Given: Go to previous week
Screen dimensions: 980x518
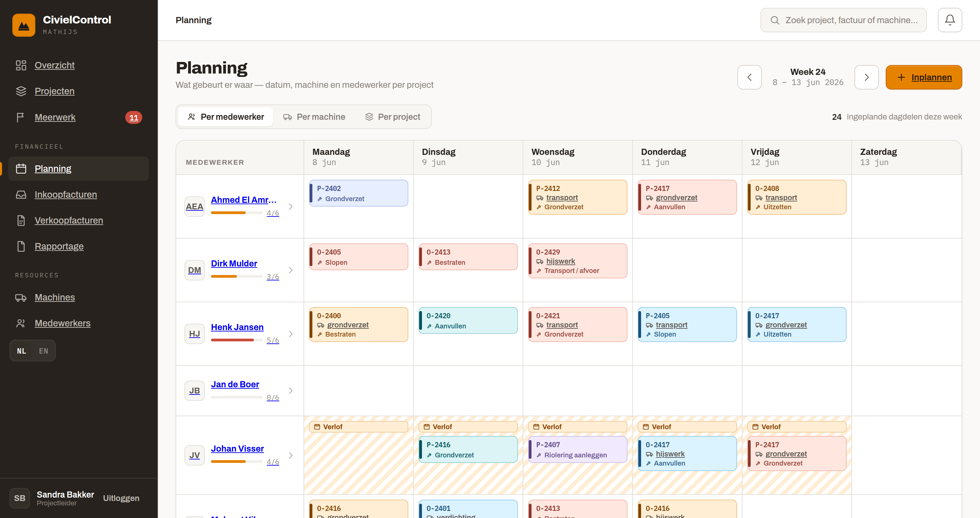Looking at the screenshot, I should (749, 77).
